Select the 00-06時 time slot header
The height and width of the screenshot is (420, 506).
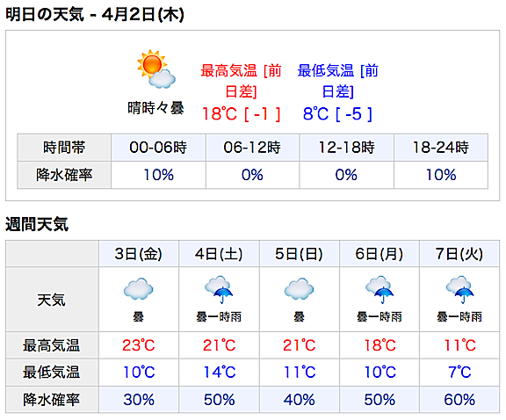[x=158, y=148]
